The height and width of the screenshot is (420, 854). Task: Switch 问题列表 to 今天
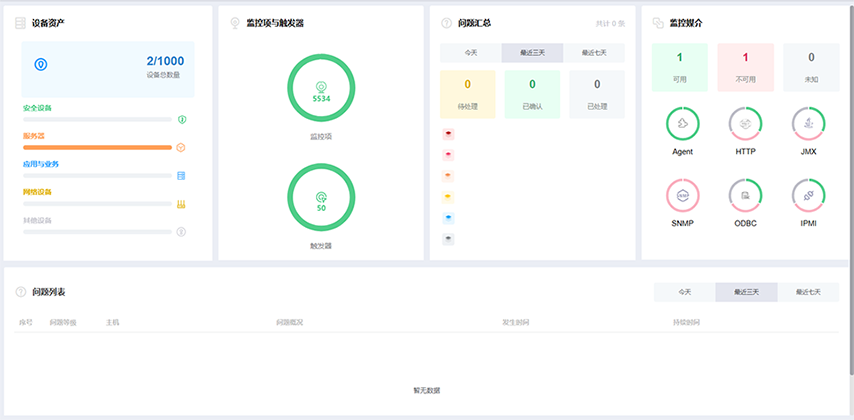[685, 292]
